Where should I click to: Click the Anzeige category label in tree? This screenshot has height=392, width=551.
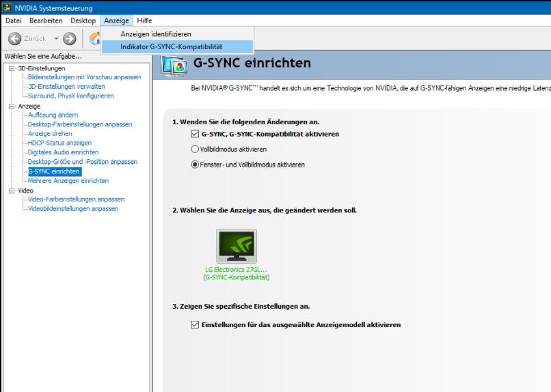(29, 106)
